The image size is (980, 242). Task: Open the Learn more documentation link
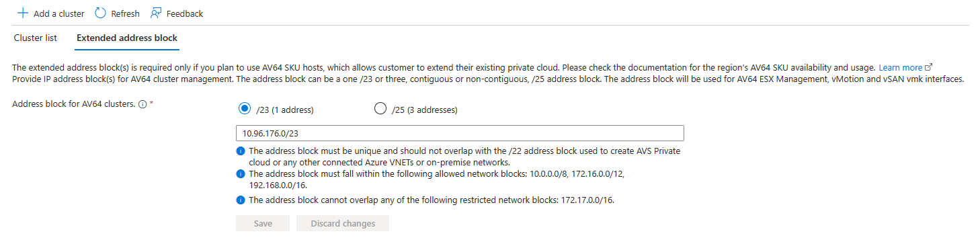pyautogui.click(x=901, y=67)
